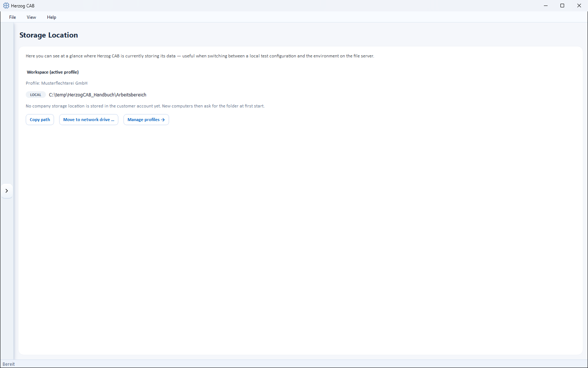Click the Bereit status bar text
The width and height of the screenshot is (588, 368).
pyautogui.click(x=9, y=364)
